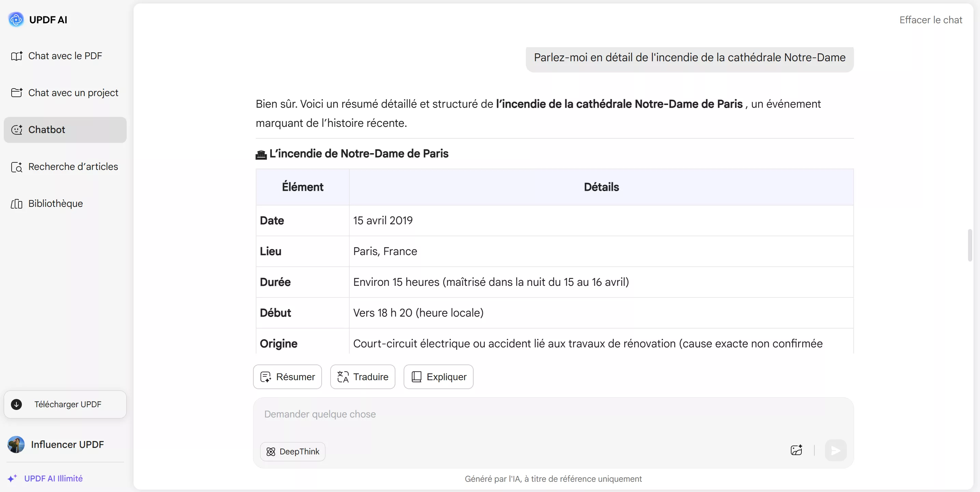
Task: Open Recherche d'articles search icon
Action: 17,167
